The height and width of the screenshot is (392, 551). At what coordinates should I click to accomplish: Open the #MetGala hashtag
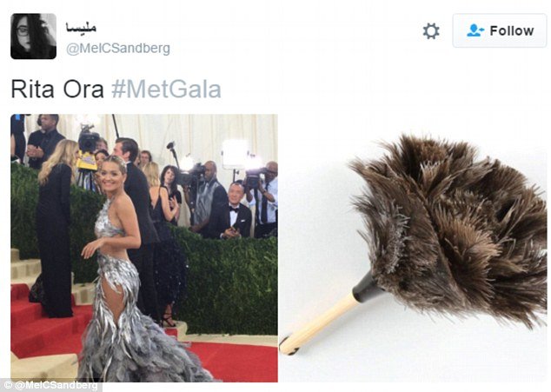tap(166, 89)
